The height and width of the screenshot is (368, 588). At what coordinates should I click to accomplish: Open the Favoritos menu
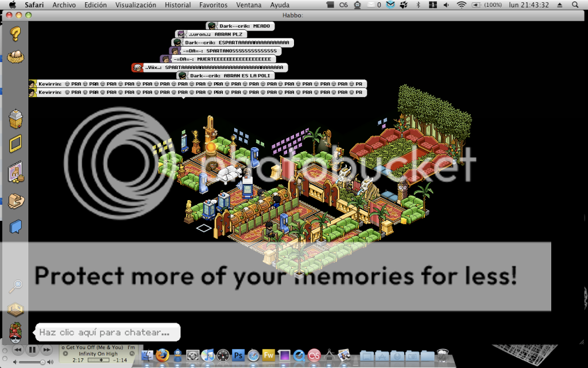click(213, 5)
